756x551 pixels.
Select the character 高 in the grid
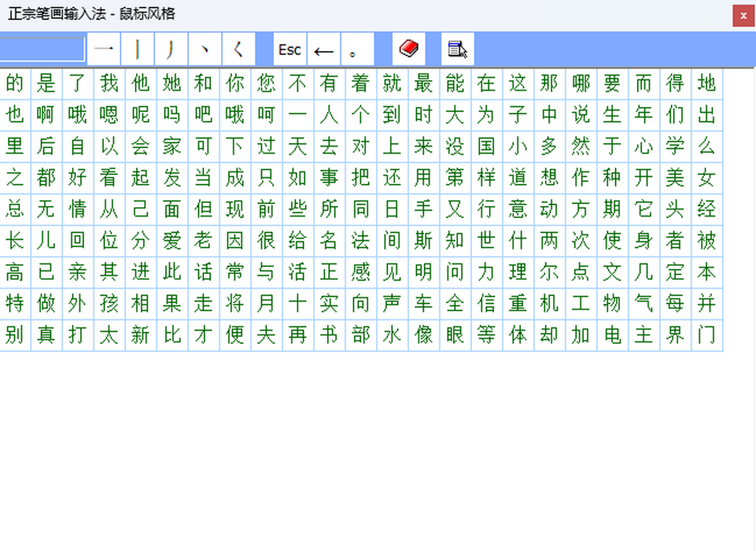point(14,272)
